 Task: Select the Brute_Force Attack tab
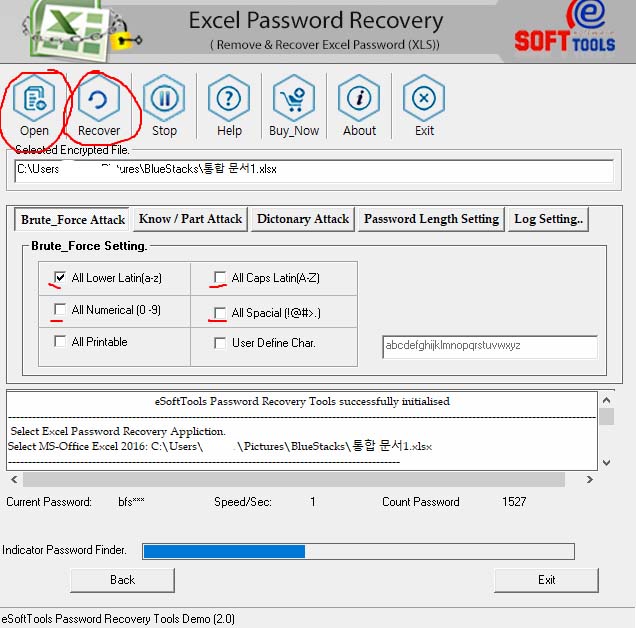(x=72, y=219)
